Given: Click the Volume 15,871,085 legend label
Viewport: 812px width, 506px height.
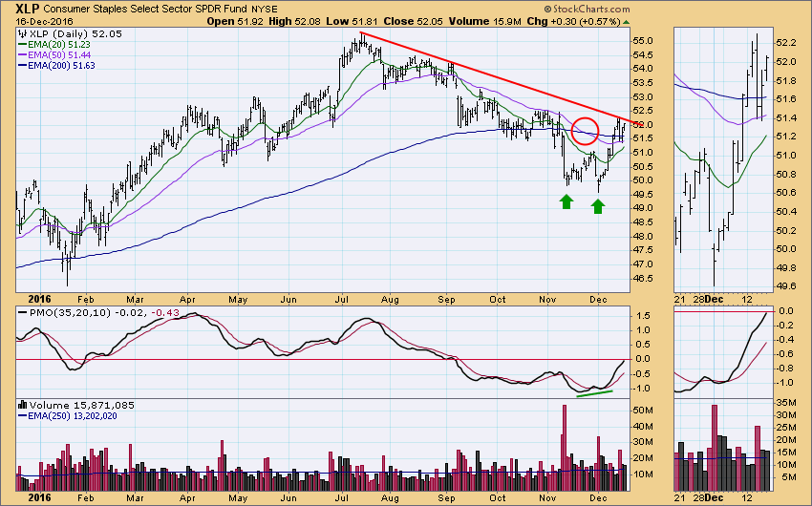Looking at the screenshot, I should [82, 405].
